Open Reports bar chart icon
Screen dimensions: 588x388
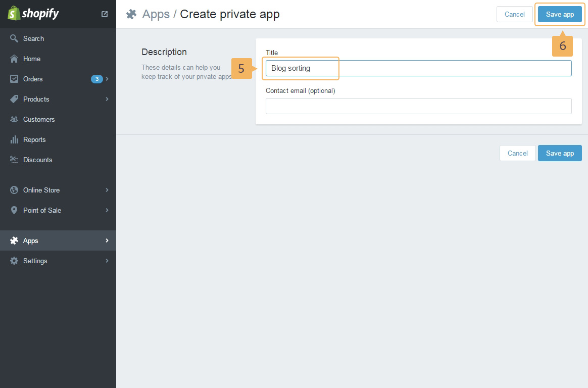[14, 139]
